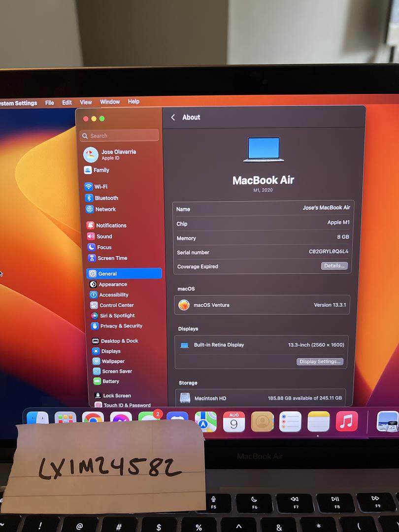Open the View menu
This screenshot has height=532, width=399.
coord(86,102)
